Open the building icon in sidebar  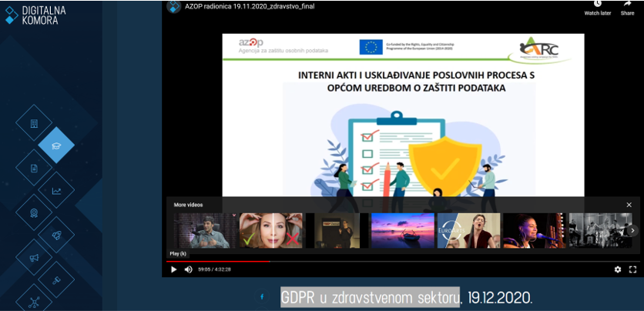coord(34,123)
